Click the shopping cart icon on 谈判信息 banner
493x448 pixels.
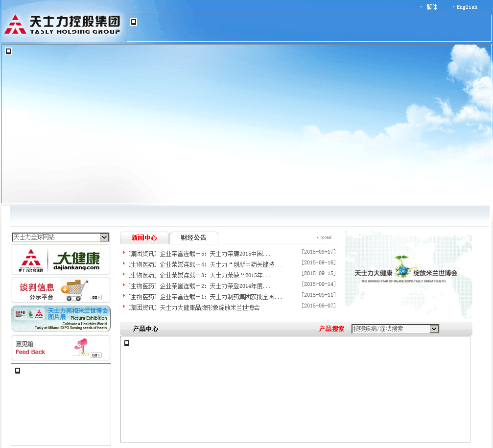click(x=75, y=290)
